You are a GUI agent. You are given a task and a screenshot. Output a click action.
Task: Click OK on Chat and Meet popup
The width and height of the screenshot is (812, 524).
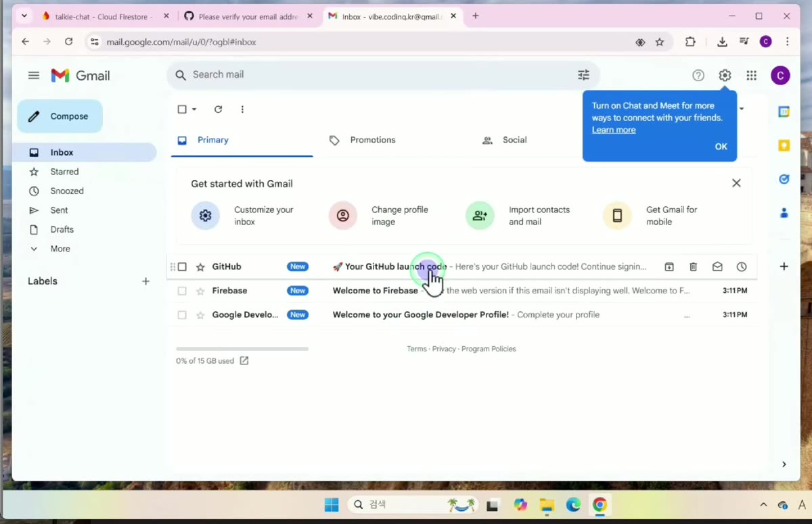tap(721, 147)
